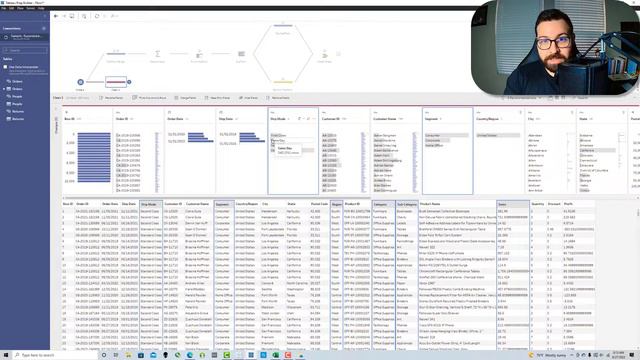
Task: Click the Segment column header in grid
Action: (x=224, y=204)
